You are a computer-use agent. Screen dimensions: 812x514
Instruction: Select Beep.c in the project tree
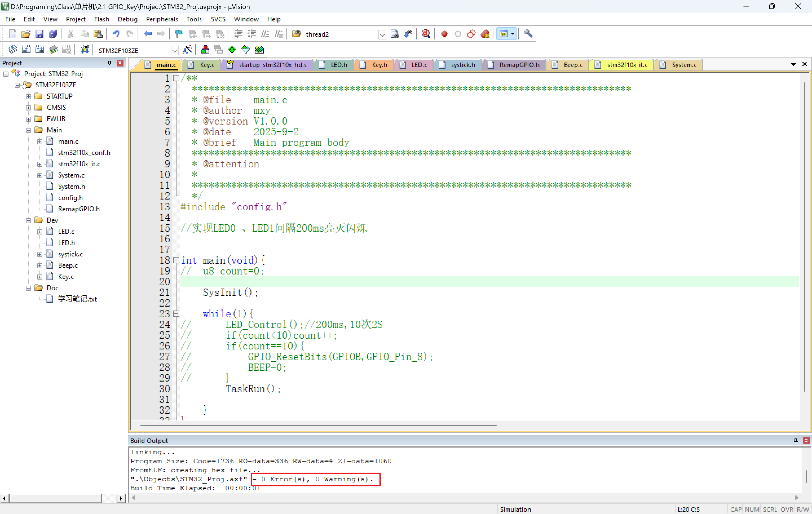point(68,265)
